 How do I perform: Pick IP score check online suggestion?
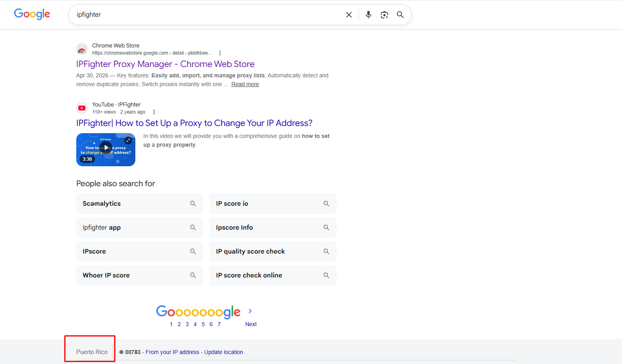273,275
